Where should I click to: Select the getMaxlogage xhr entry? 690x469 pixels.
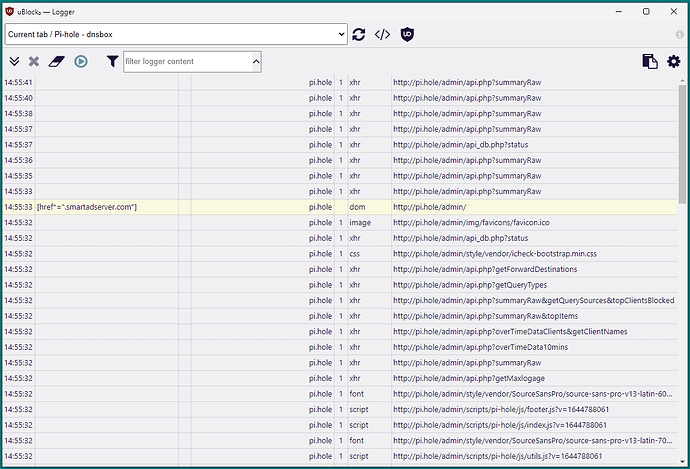340,378
